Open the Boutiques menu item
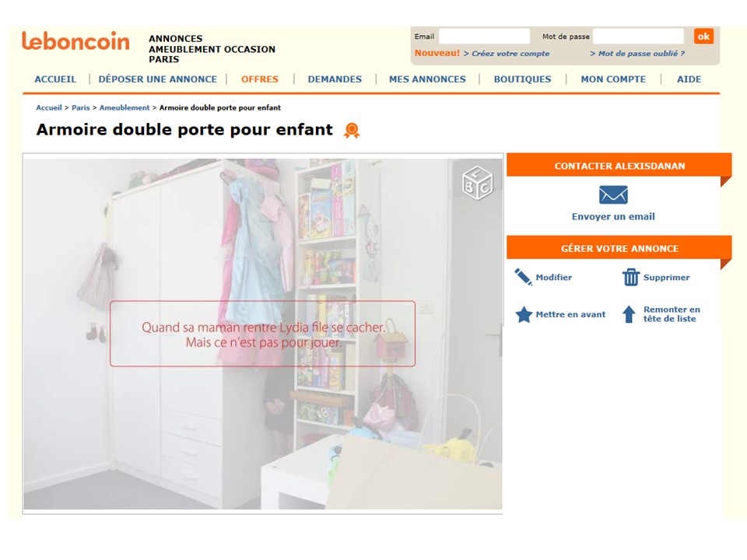 523,79
